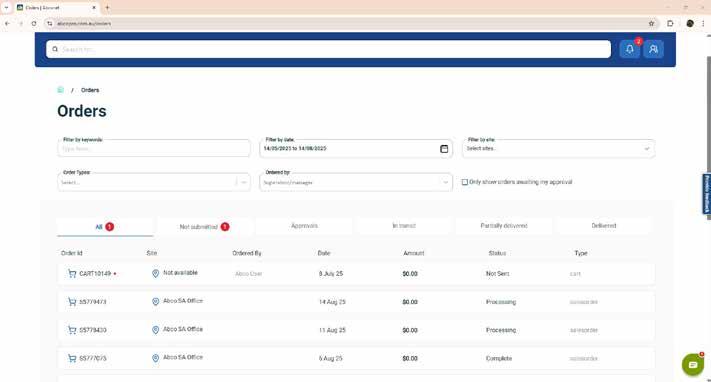Click the 14 Aug 25 date cell
Screen dimensions: 711x382
(332, 302)
